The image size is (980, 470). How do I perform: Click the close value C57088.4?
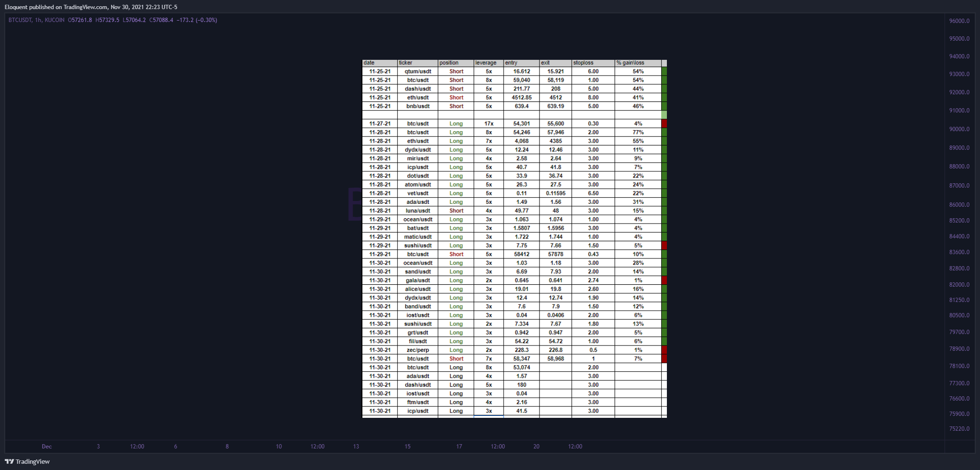(x=161, y=20)
